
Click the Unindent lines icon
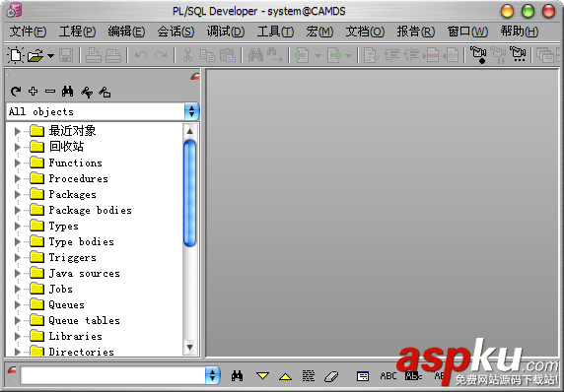[x=411, y=55]
